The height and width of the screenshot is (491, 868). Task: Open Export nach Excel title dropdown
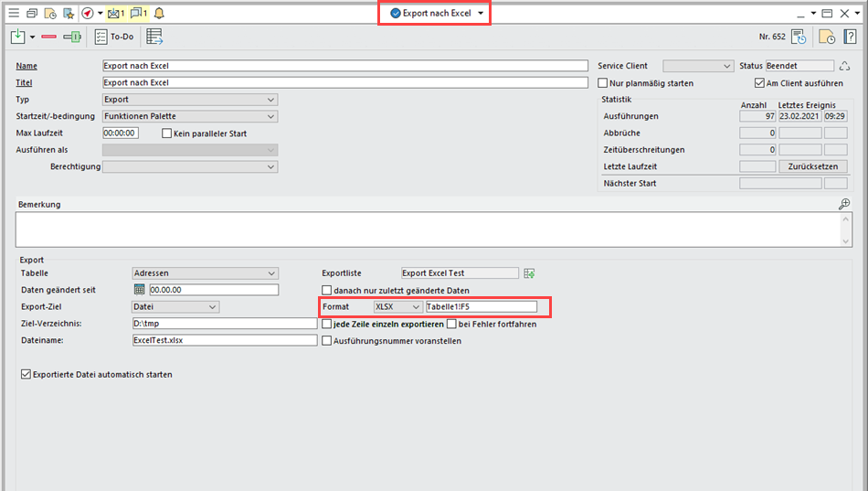click(x=481, y=14)
